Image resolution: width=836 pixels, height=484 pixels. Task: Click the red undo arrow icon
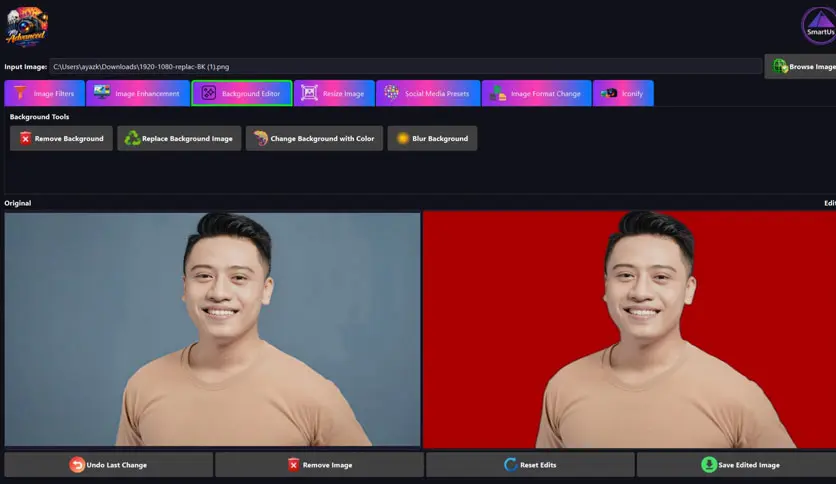pyautogui.click(x=77, y=465)
